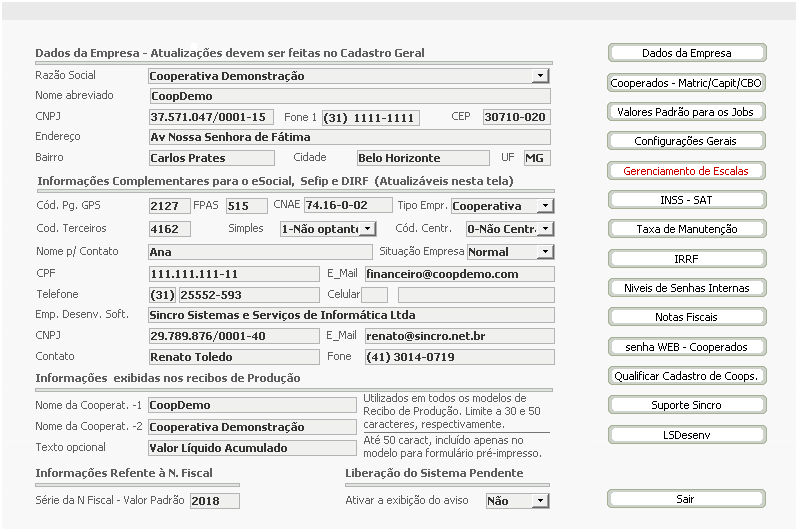Click the UF field
Screen dimensions: 798x532
click(537, 158)
